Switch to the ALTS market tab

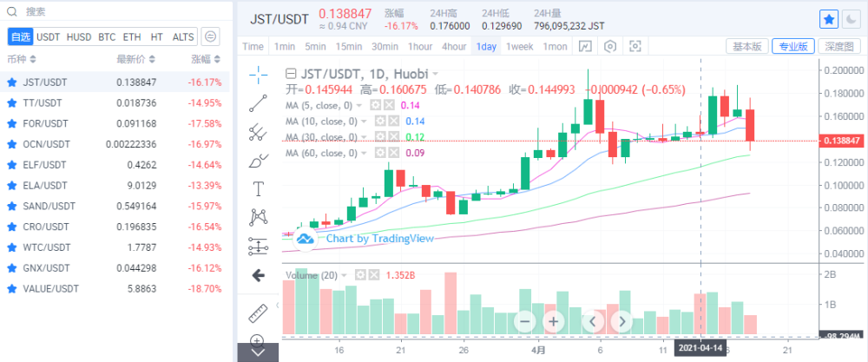[183, 37]
